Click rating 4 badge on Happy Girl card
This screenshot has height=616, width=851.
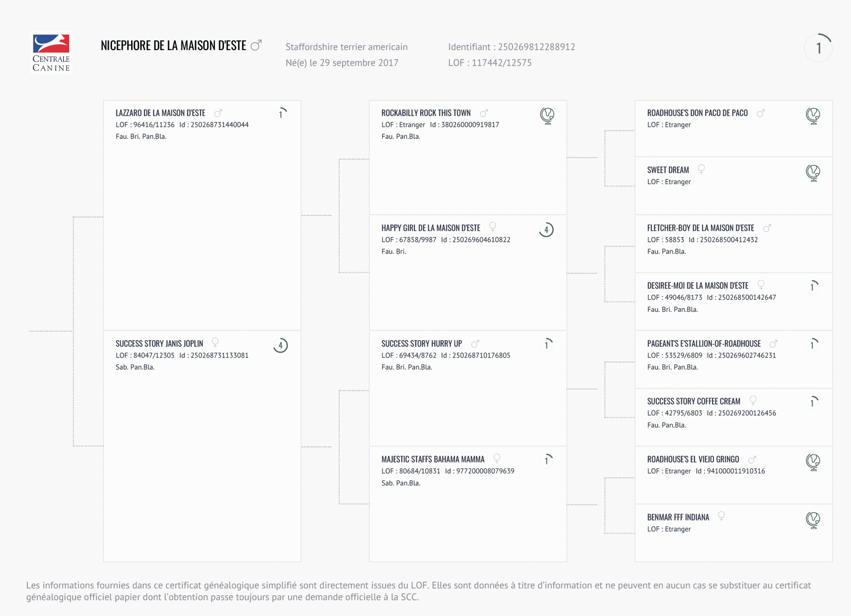pyautogui.click(x=546, y=229)
